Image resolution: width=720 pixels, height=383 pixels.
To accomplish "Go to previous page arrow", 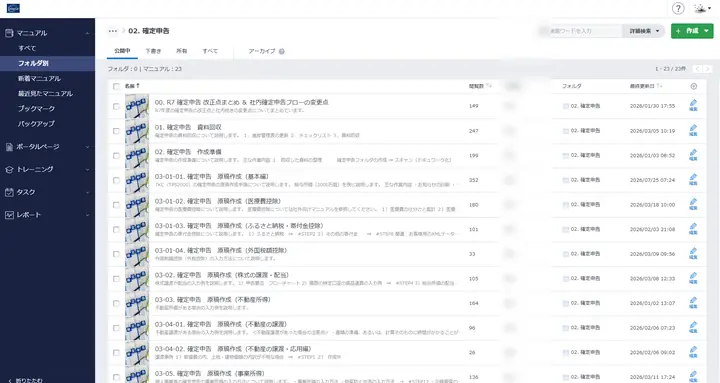I will point(698,69).
